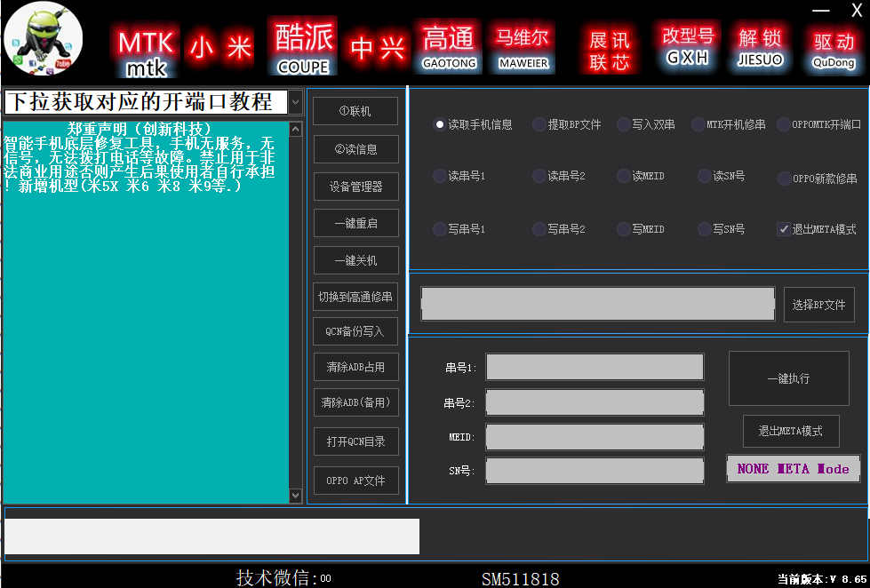Click 切换到高通修串 button

click(355, 297)
